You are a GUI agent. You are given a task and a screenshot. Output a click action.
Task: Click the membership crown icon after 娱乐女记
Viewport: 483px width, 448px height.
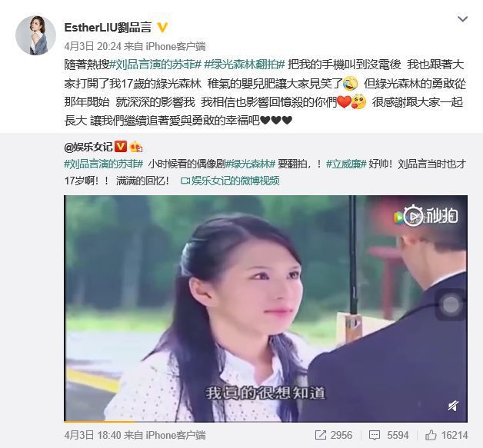tap(136, 147)
